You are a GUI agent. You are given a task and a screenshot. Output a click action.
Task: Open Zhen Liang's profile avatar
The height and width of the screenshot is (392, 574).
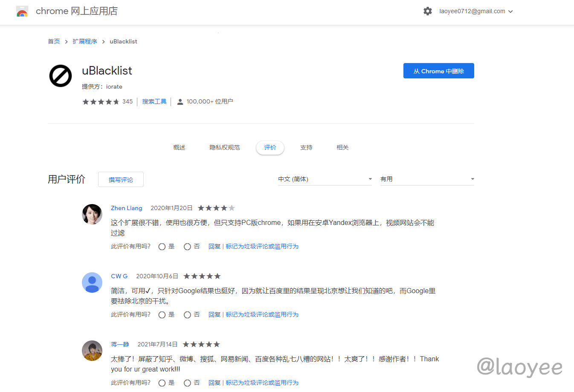coord(92,214)
